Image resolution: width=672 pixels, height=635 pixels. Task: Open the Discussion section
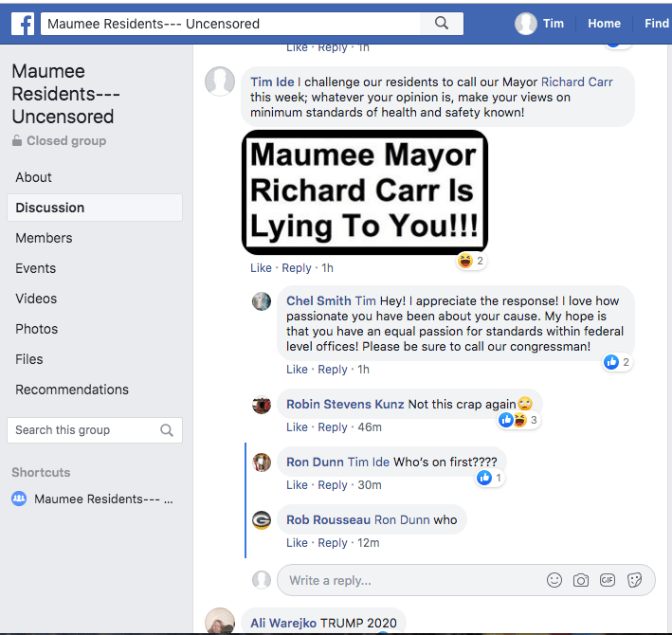[50, 208]
